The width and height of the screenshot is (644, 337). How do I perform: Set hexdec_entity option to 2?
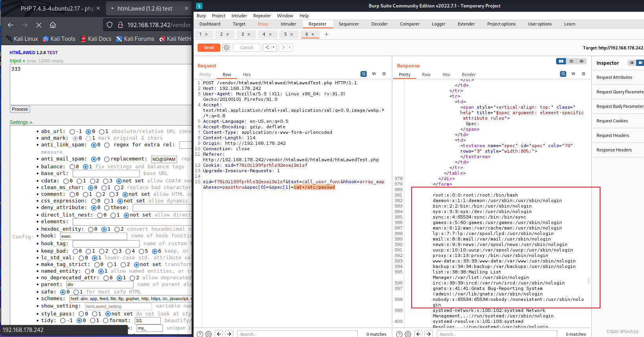(117, 229)
